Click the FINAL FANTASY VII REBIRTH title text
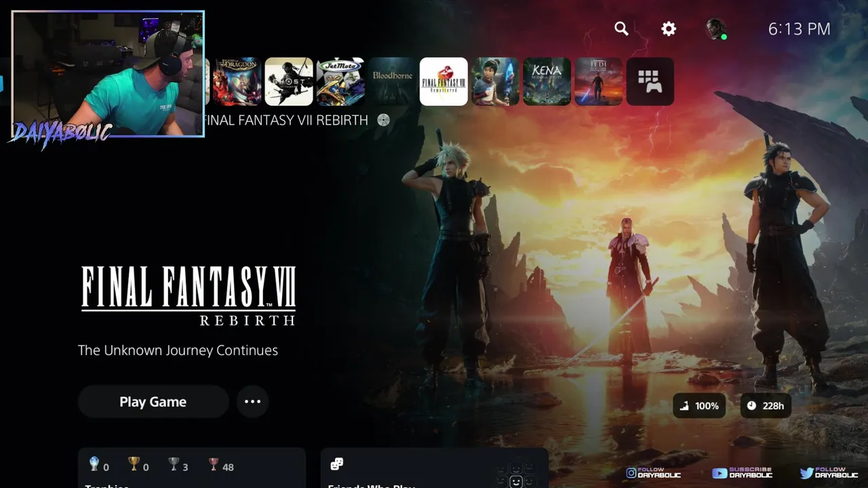The height and width of the screenshot is (488, 868). [x=286, y=120]
